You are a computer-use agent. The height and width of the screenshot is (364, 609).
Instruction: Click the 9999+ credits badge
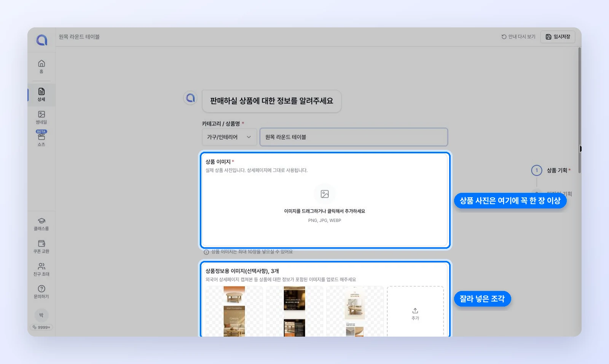[x=41, y=327]
